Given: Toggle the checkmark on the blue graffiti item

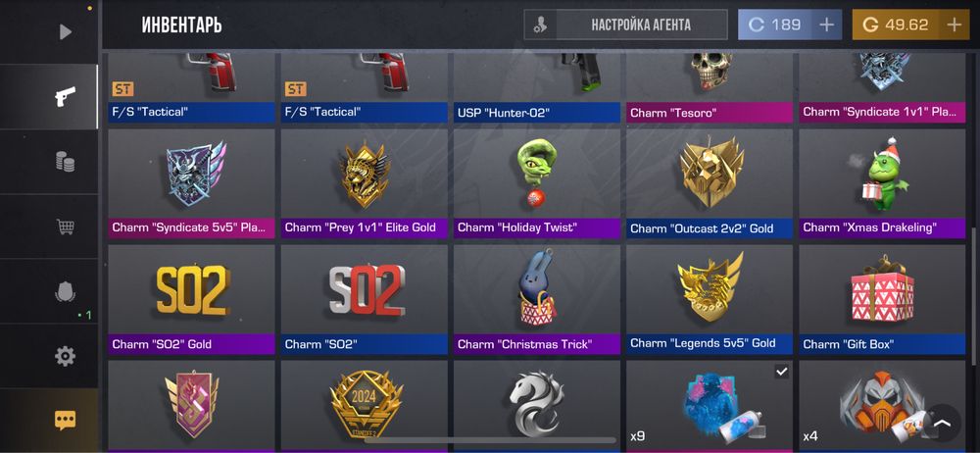Looking at the screenshot, I should tap(781, 372).
